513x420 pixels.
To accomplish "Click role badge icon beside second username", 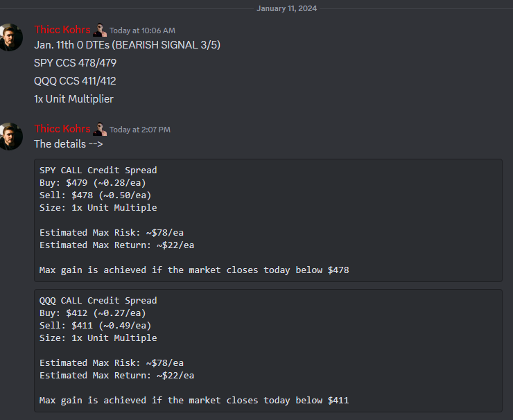I will (100, 129).
